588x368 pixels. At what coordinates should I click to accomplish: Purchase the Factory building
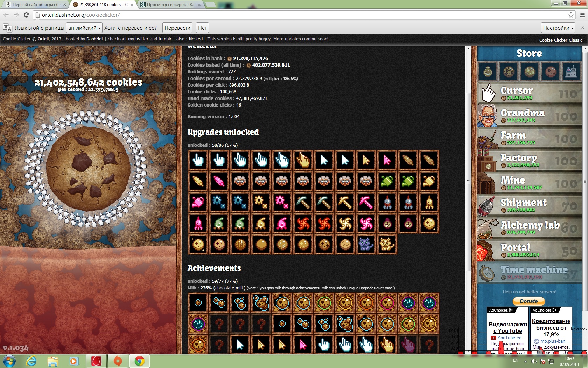(x=529, y=161)
